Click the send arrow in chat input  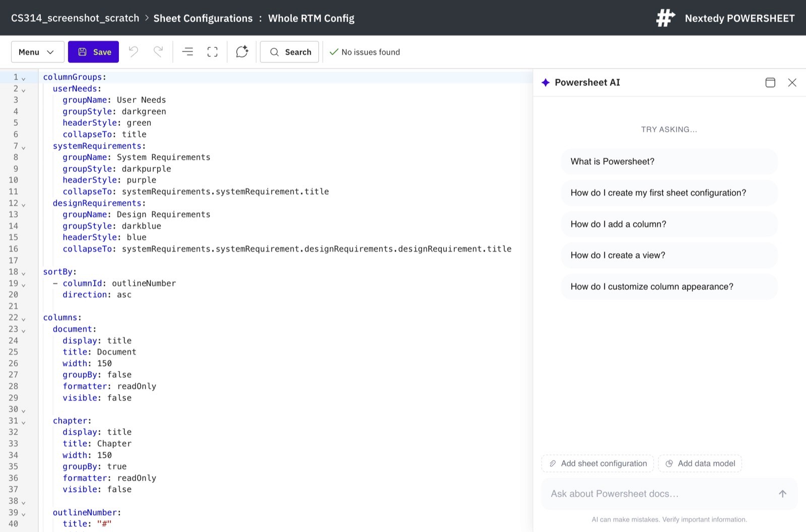(782, 494)
